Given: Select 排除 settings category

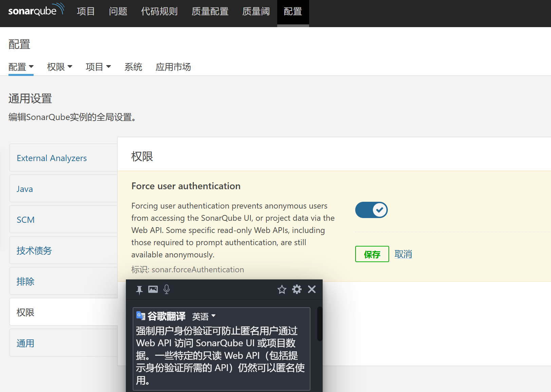Looking at the screenshot, I should pyautogui.click(x=63, y=281).
